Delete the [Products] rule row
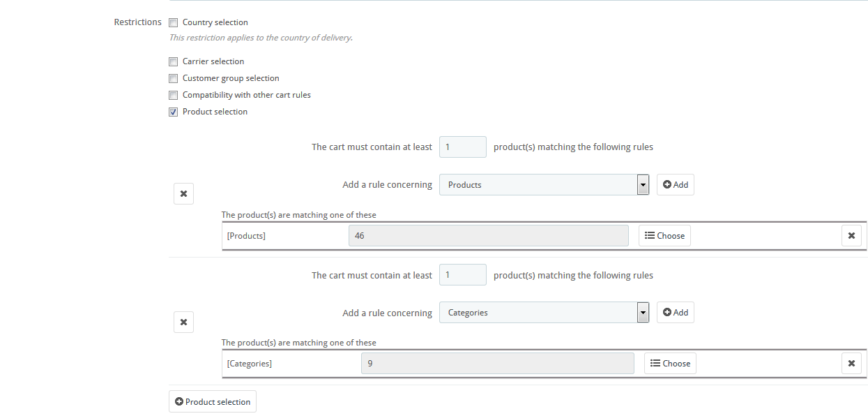The width and height of the screenshot is (868, 416). click(851, 236)
